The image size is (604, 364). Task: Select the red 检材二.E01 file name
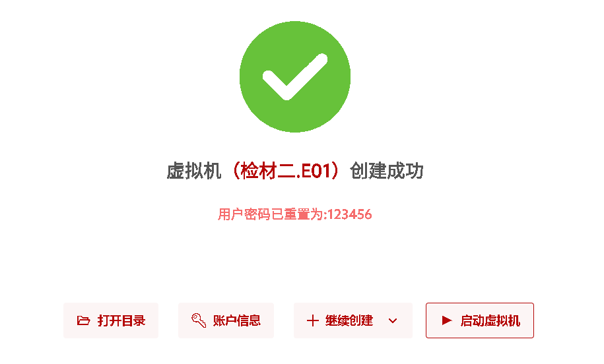pos(285,171)
